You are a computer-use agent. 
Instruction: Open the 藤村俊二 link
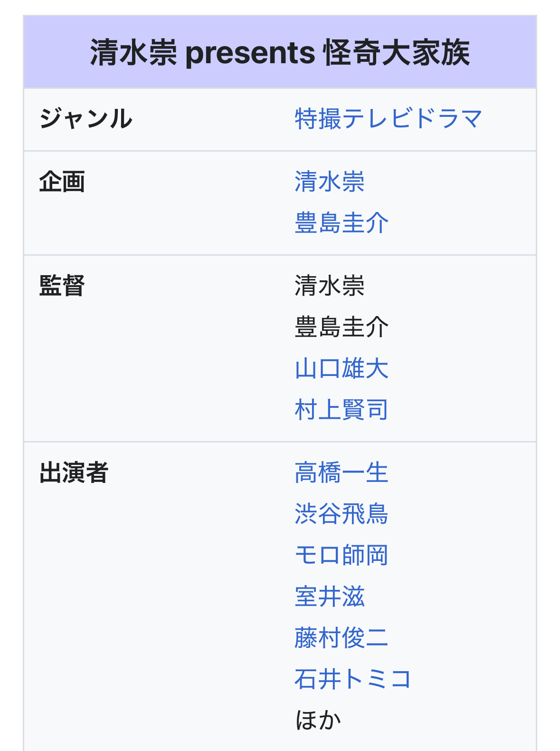tap(341, 638)
